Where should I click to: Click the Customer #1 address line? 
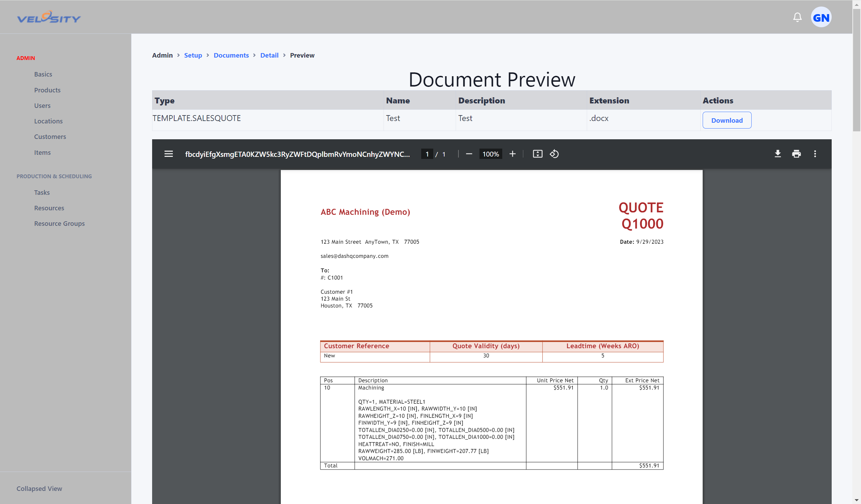[336, 292]
